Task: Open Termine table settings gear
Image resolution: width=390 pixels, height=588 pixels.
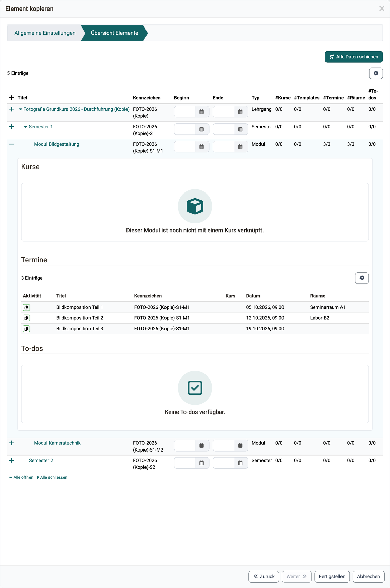Action: [x=362, y=278]
